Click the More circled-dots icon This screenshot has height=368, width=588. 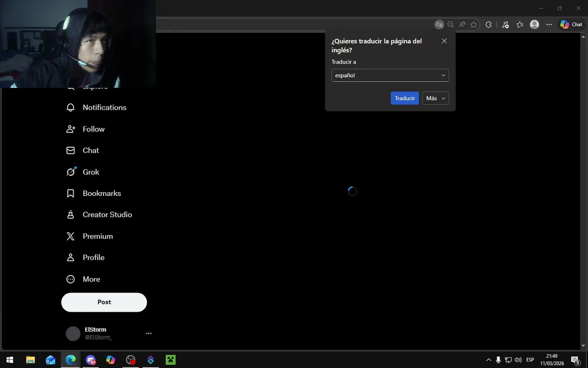pyautogui.click(x=70, y=279)
